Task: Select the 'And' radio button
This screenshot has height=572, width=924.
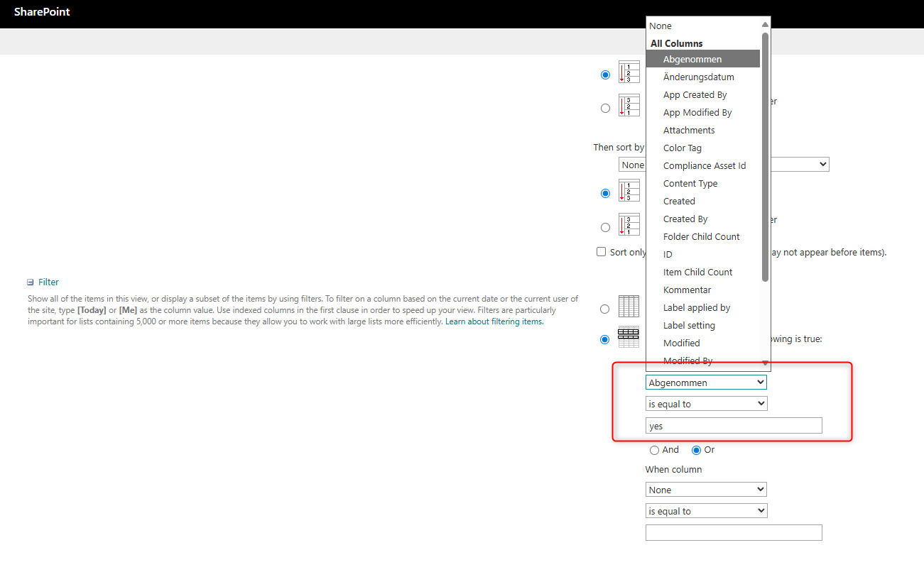Action: click(654, 450)
